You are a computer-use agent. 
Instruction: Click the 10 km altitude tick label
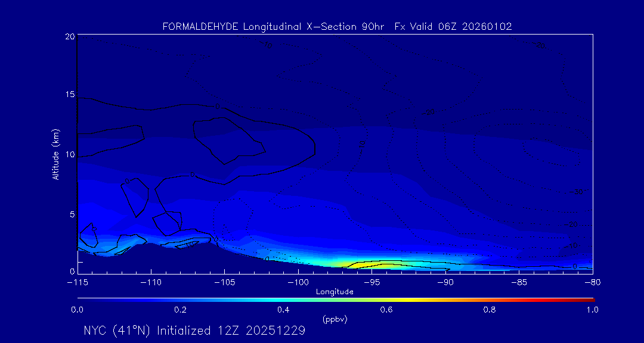[69, 154]
